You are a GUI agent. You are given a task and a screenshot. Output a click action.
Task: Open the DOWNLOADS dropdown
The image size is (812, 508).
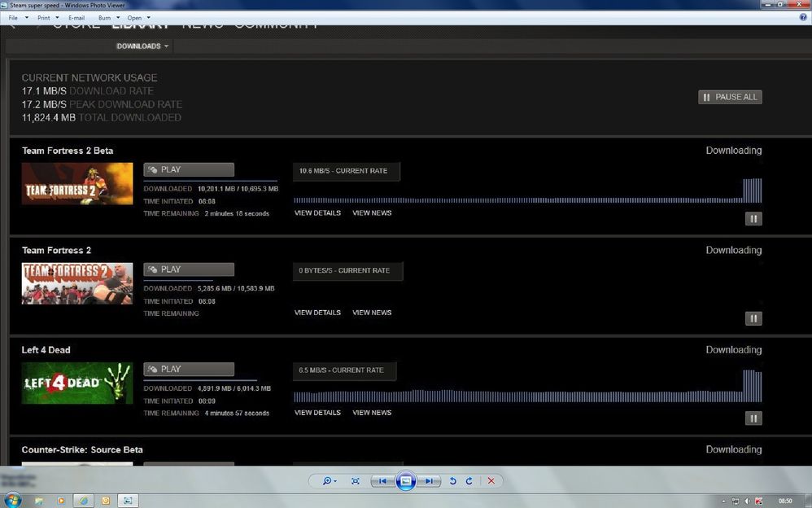142,46
